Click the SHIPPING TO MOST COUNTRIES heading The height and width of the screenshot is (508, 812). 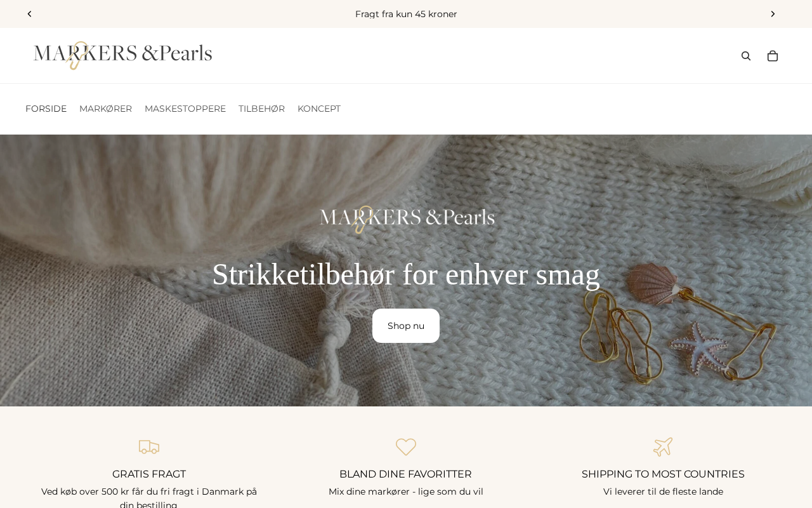[663, 474]
